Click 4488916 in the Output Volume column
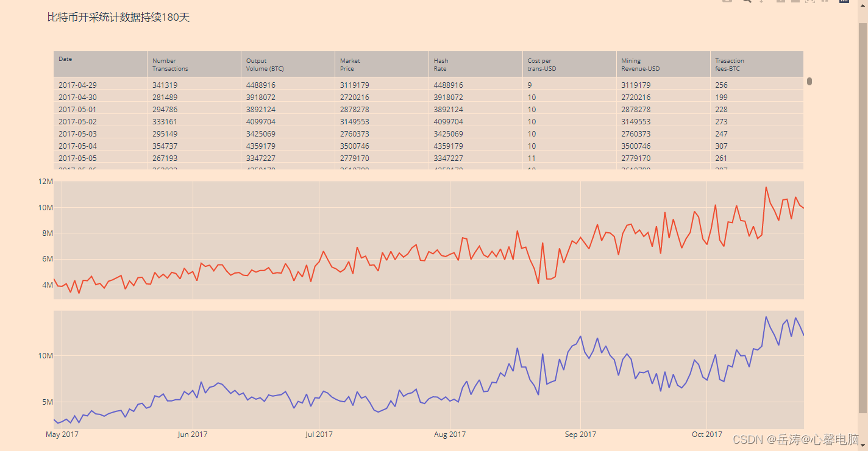The height and width of the screenshot is (451, 868). point(261,85)
